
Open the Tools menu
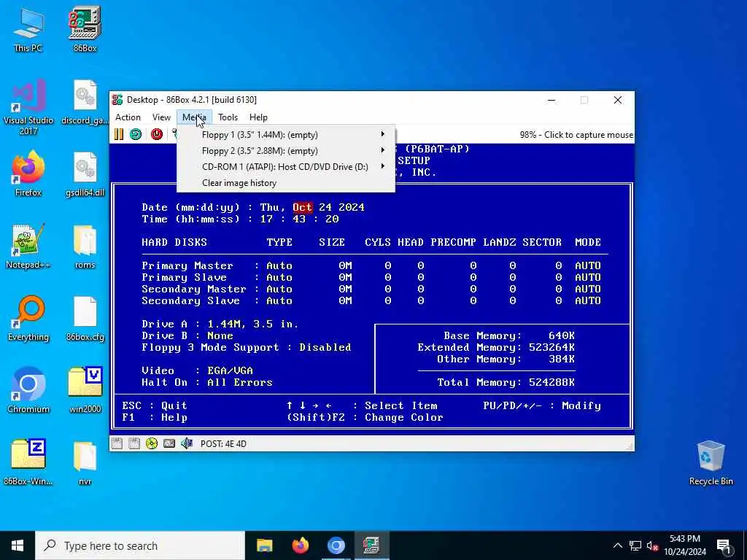pos(228,117)
